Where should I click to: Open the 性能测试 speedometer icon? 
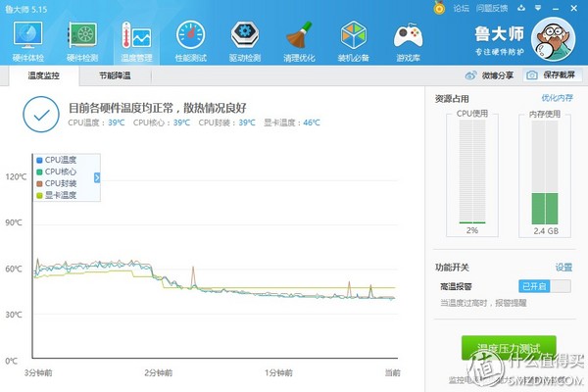coord(190,35)
